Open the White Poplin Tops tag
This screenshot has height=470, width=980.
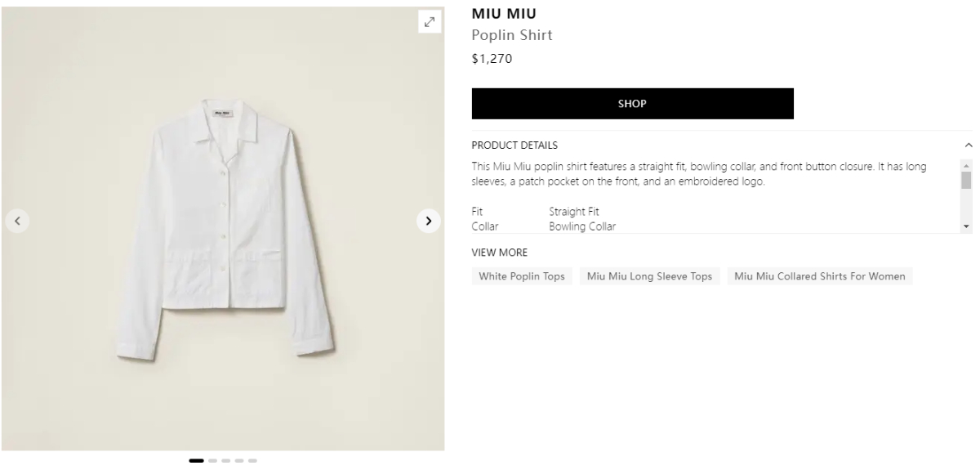coord(522,276)
